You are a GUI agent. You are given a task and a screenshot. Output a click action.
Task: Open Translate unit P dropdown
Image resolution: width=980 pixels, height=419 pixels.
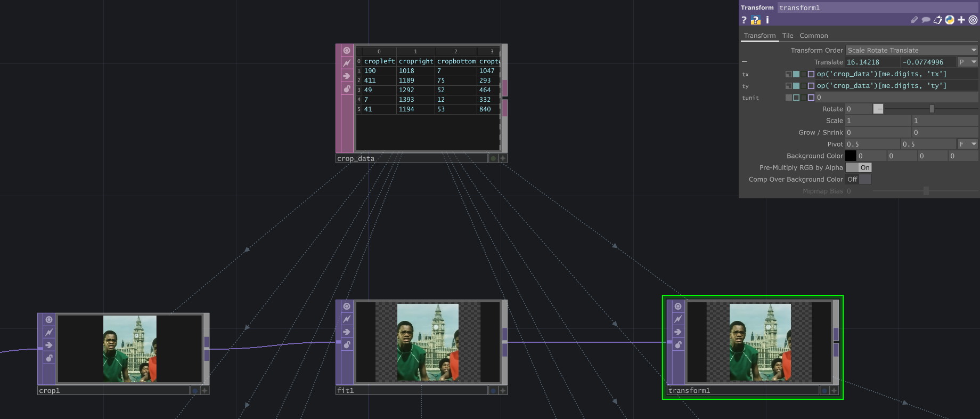pyautogui.click(x=967, y=62)
